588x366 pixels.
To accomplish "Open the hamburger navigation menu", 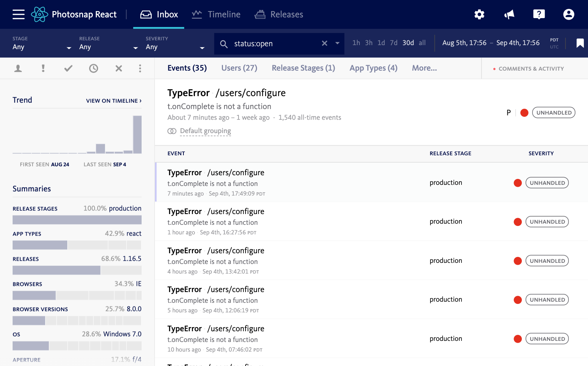I will click(18, 14).
